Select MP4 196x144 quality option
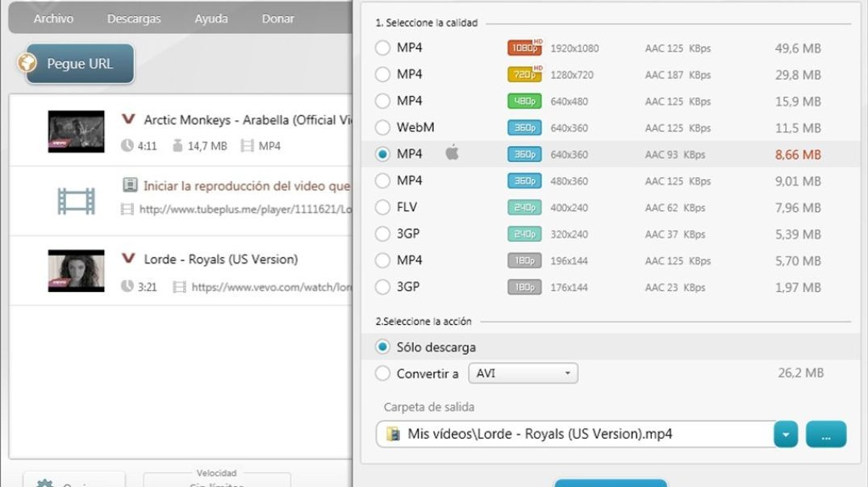This screenshot has width=868, height=487. click(x=382, y=260)
